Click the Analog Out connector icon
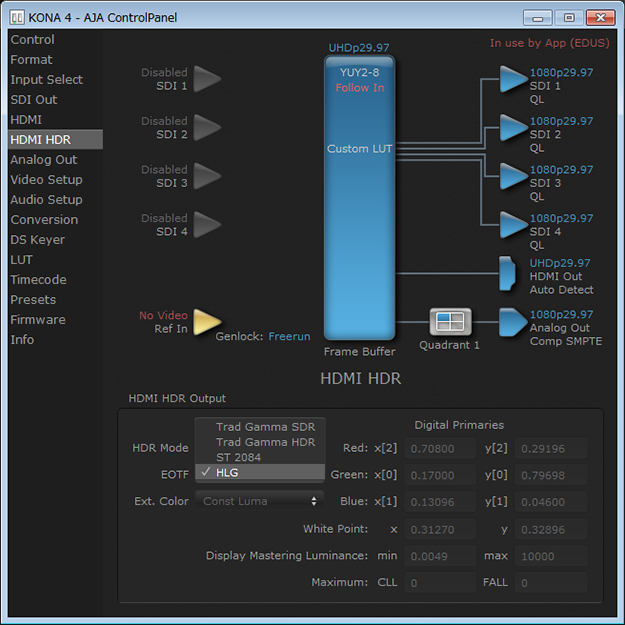The height and width of the screenshot is (625, 625). coord(512,321)
